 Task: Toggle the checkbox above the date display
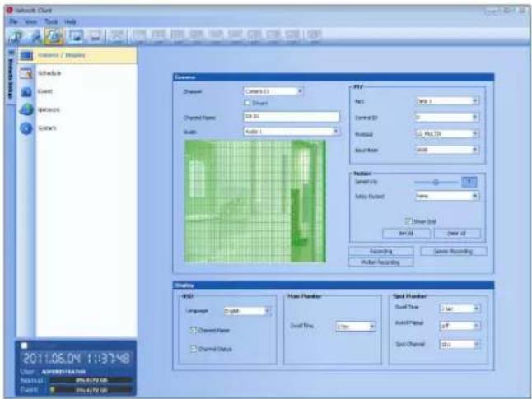24,346
